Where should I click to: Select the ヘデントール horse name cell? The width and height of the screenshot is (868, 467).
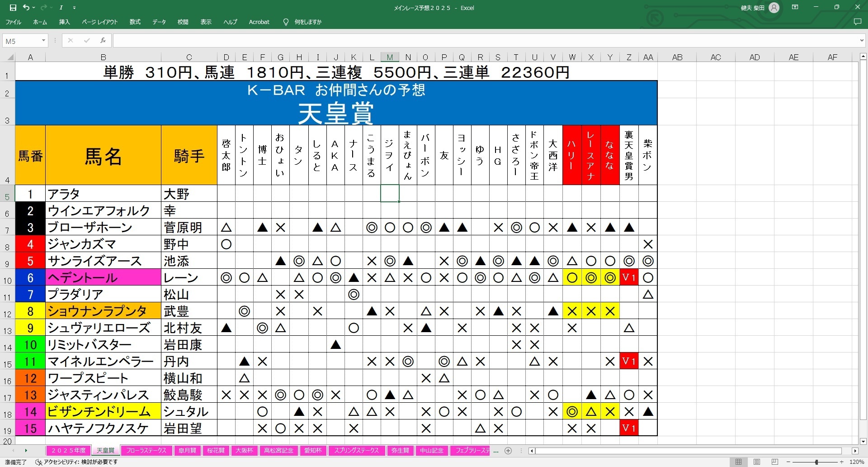point(103,277)
